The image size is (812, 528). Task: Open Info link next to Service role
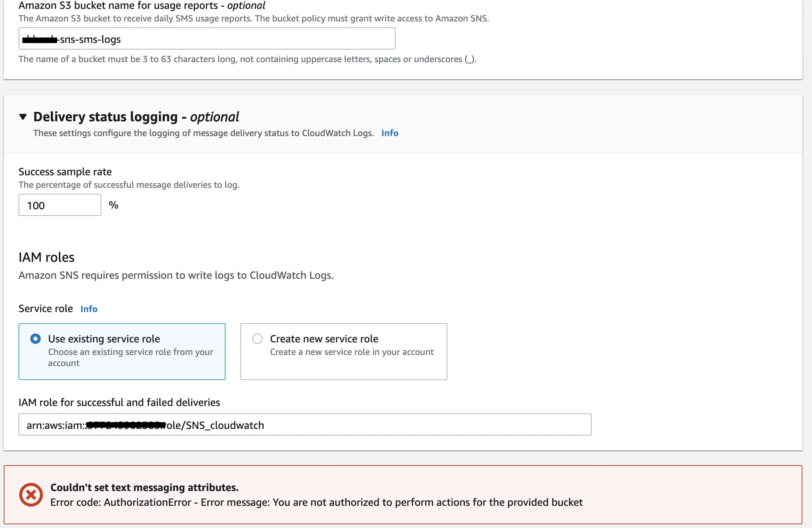pos(89,309)
